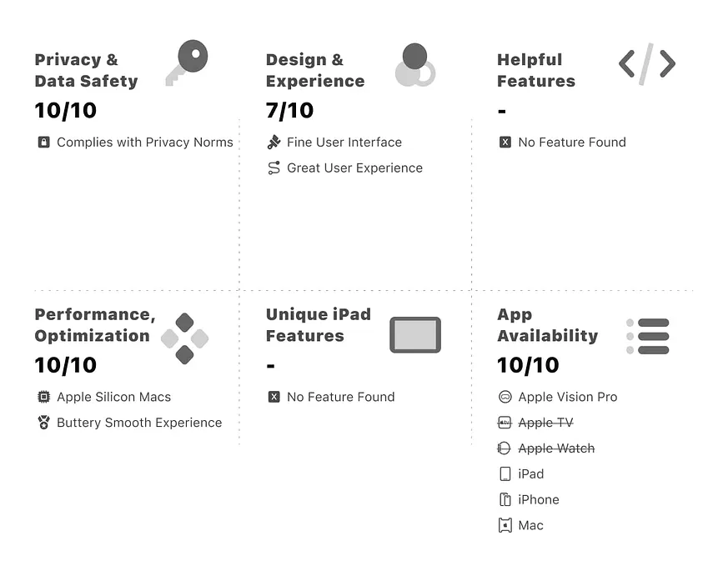Click the X icon under Unique iPad Features
Screen dimensions: 728x581
(274, 397)
